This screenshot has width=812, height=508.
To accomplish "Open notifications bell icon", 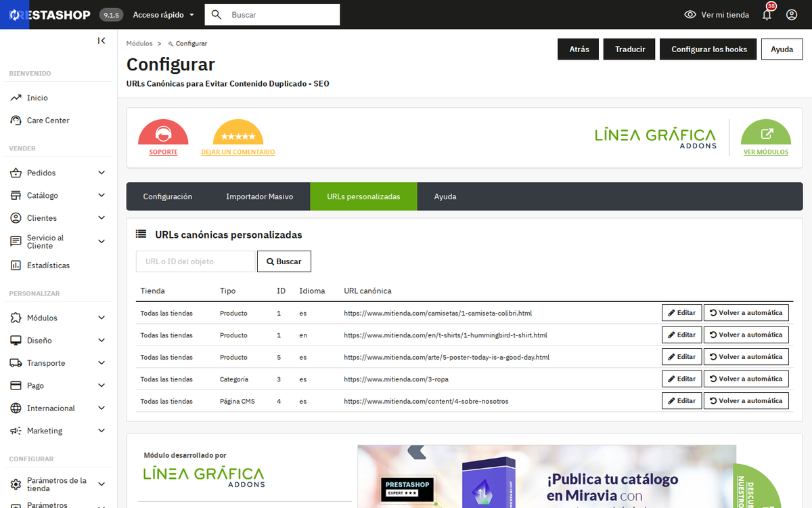I will (x=767, y=14).
